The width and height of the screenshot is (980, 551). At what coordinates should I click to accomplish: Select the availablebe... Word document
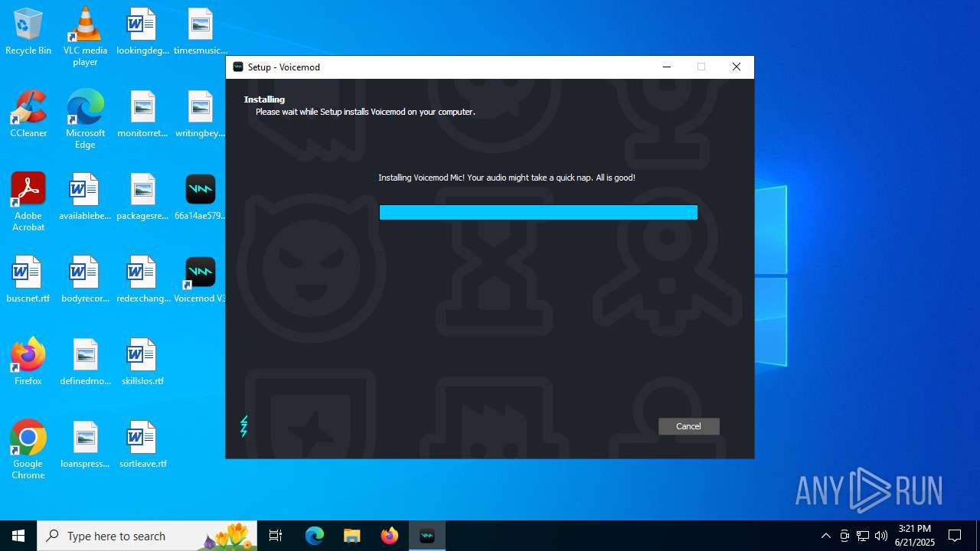pyautogui.click(x=85, y=197)
